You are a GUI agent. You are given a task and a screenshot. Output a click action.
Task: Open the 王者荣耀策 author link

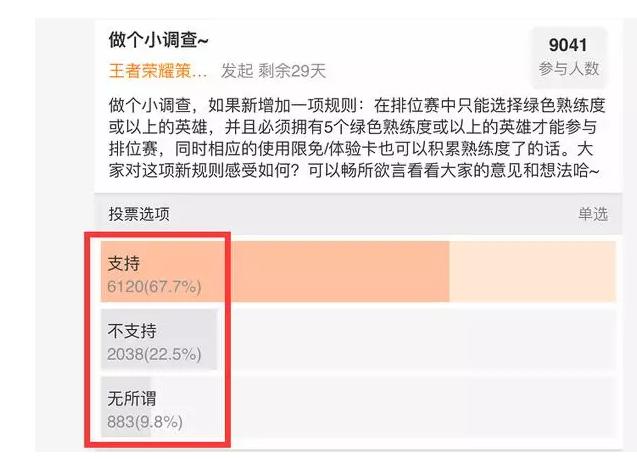point(159,71)
